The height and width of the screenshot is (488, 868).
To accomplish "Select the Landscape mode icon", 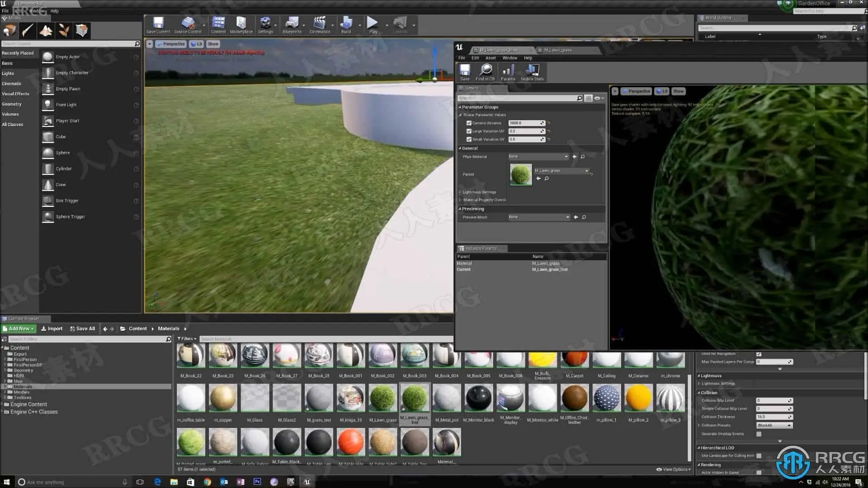I will (46, 31).
